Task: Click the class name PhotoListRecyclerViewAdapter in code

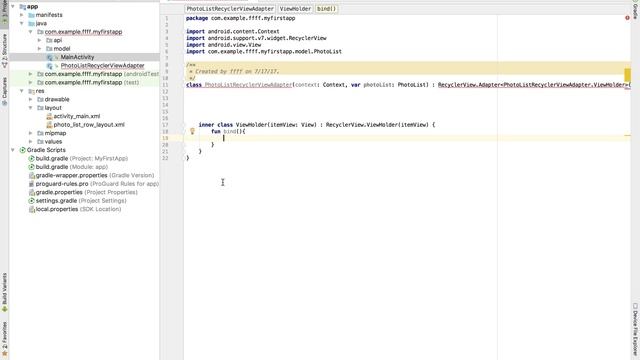Action: click(248, 85)
